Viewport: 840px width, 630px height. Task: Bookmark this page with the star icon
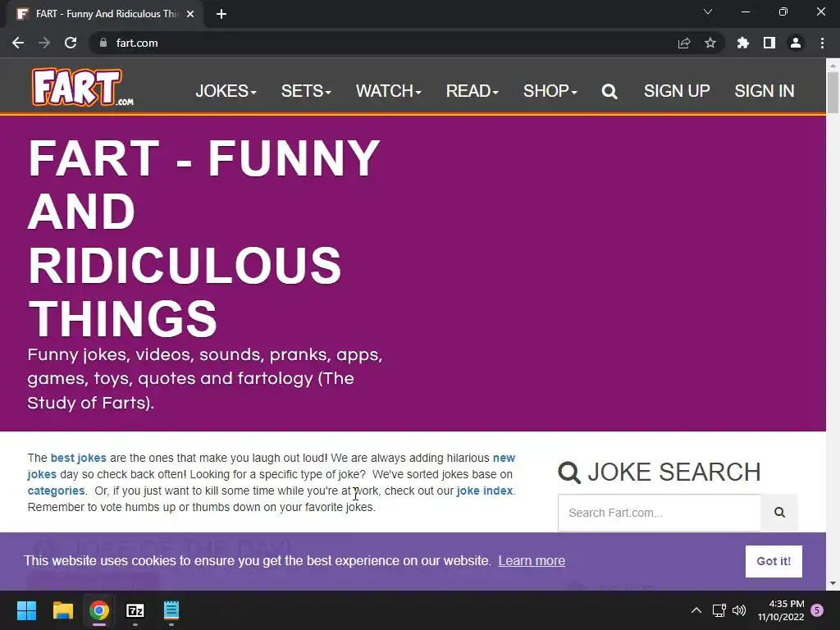[710, 43]
